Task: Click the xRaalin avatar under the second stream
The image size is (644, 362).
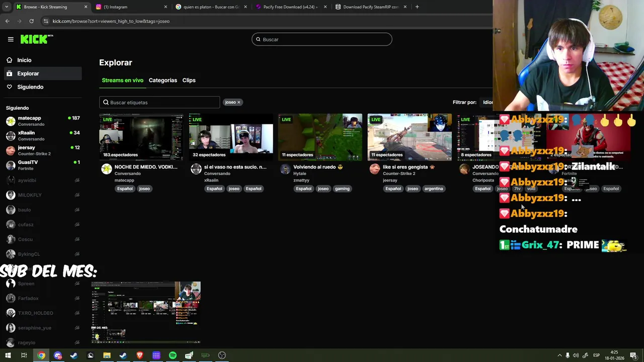Action: [x=196, y=169]
